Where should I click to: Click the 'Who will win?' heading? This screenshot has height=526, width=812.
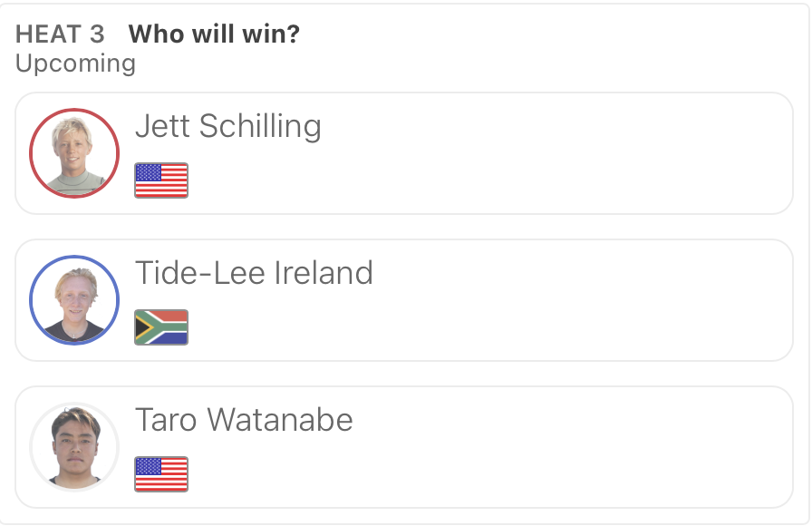pyautogui.click(x=214, y=34)
